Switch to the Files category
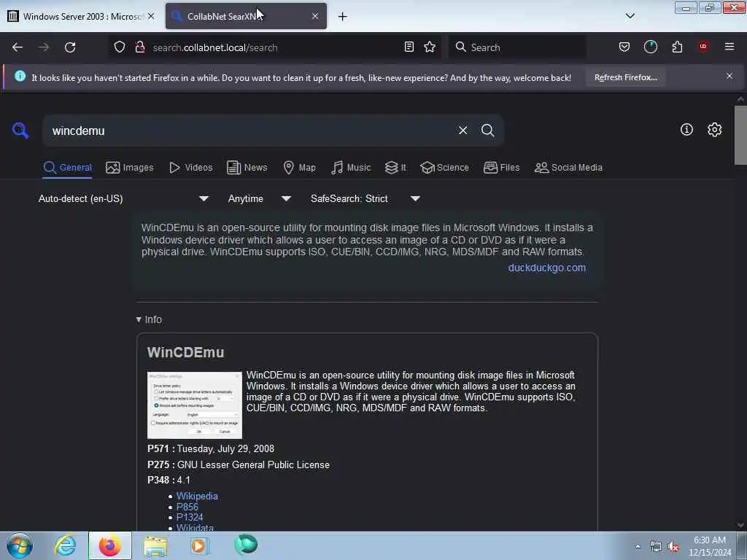 501,168
